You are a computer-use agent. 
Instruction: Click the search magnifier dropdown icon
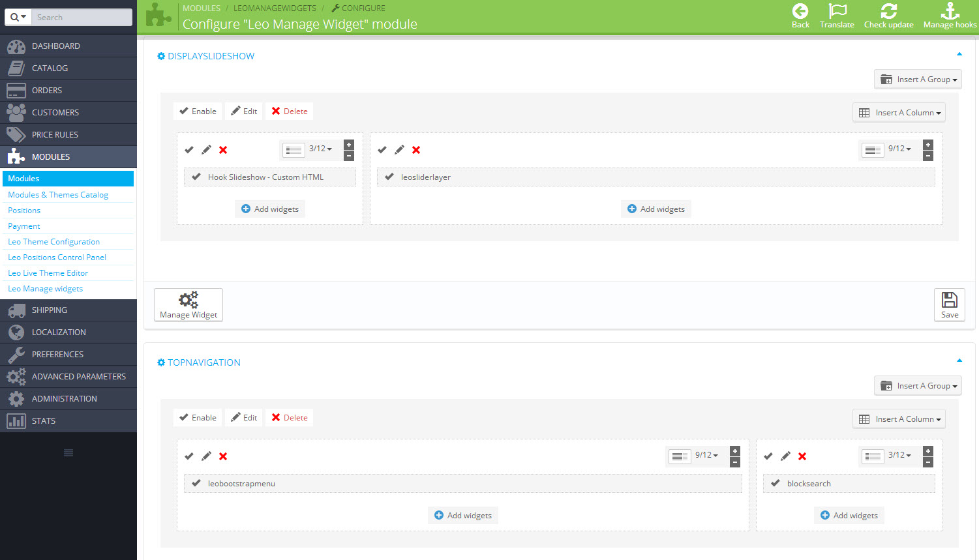(18, 17)
